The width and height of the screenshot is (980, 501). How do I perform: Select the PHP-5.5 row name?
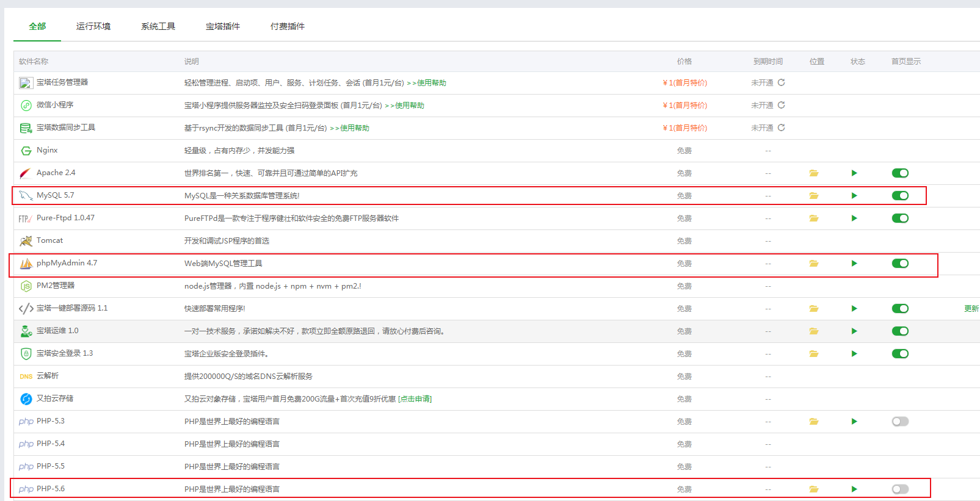[51, 466]
